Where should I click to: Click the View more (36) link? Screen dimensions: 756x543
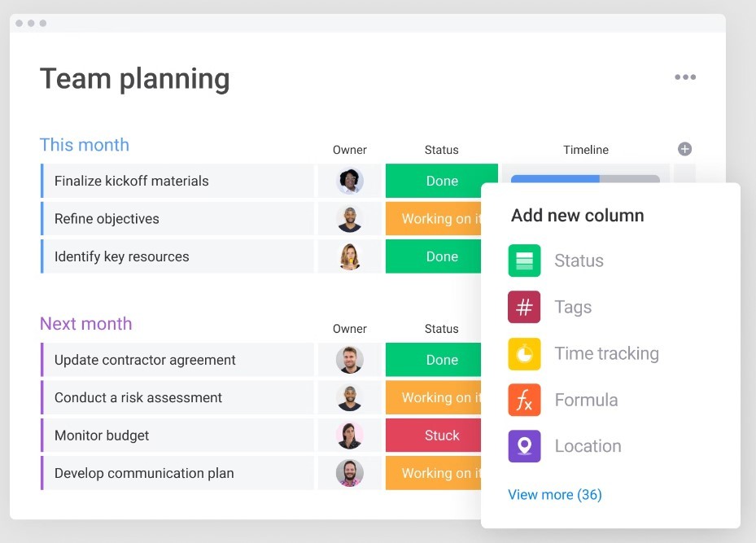[x=555, y=494]
